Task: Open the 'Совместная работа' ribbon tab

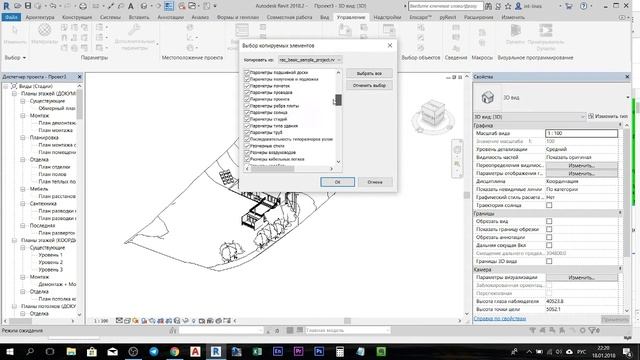Action: click(289, 17)
